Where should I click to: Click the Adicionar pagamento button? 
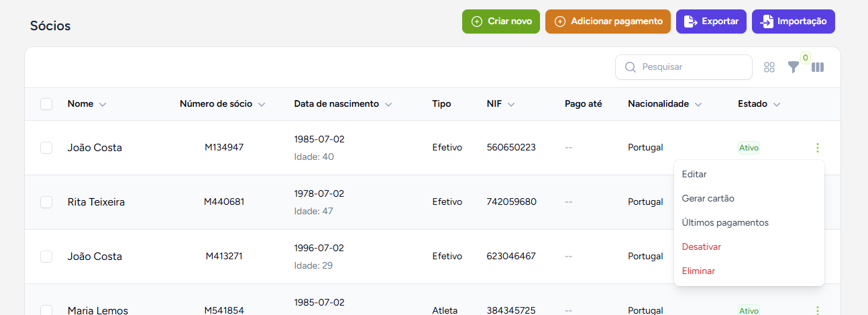point(608,21)
